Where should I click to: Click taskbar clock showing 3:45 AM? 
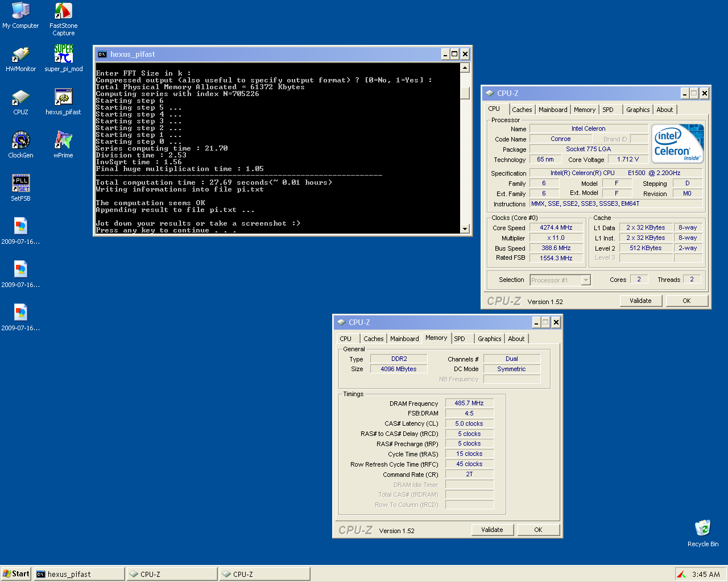point(706,574)
